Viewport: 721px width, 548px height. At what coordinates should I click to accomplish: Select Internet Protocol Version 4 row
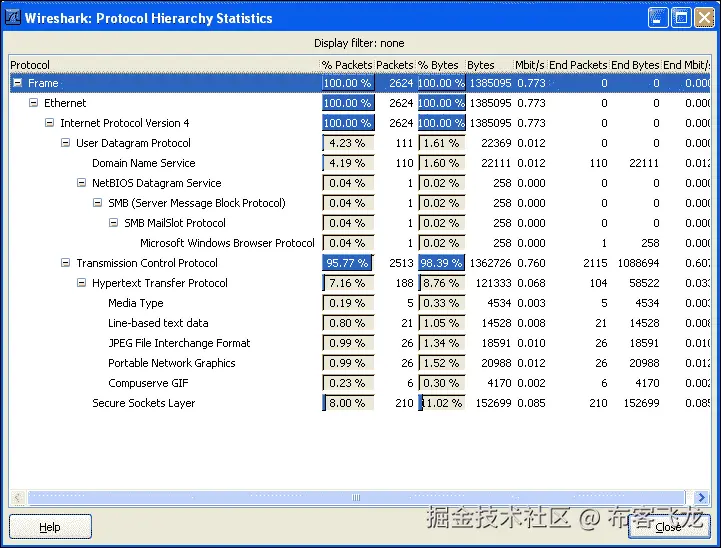[x=360, y=123]
